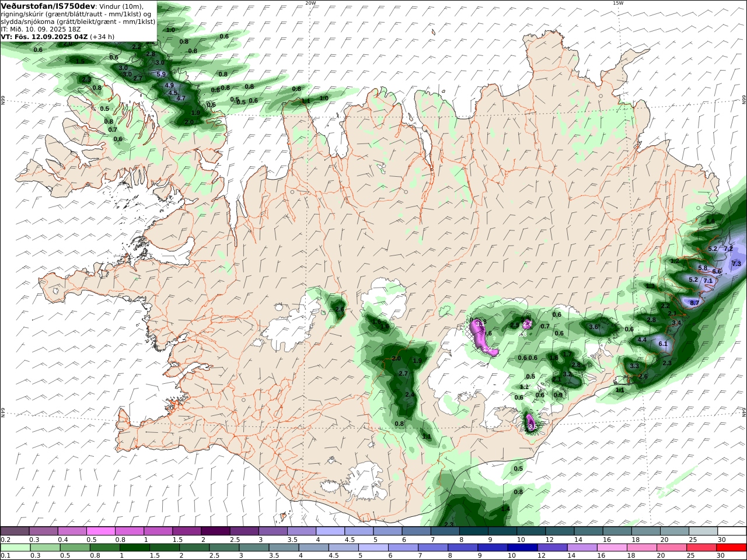
Task: Click the 4.7 precipitation value on the map
Action: (x=180, y=98)
